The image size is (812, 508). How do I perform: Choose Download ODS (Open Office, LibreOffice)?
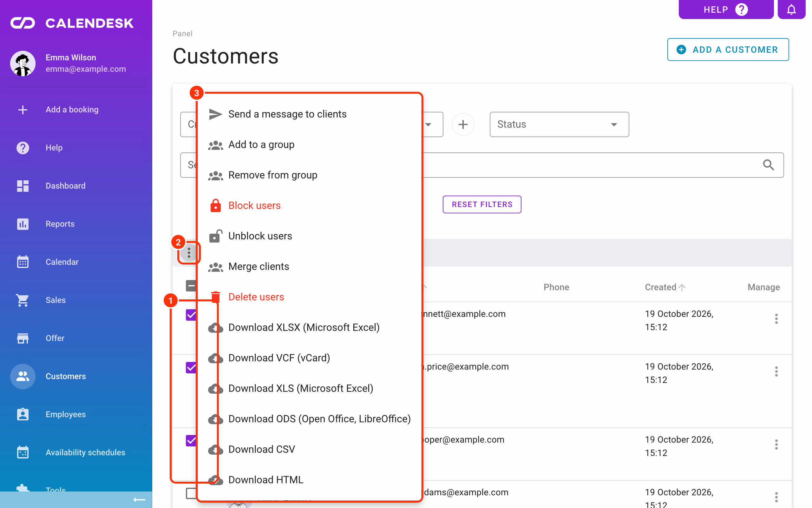pos(309,419)
